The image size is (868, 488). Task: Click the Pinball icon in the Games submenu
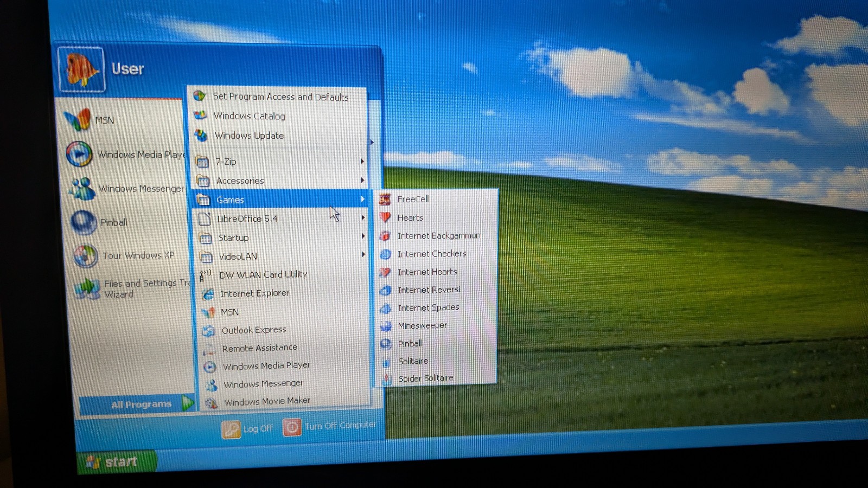click(x=386, y=344)
